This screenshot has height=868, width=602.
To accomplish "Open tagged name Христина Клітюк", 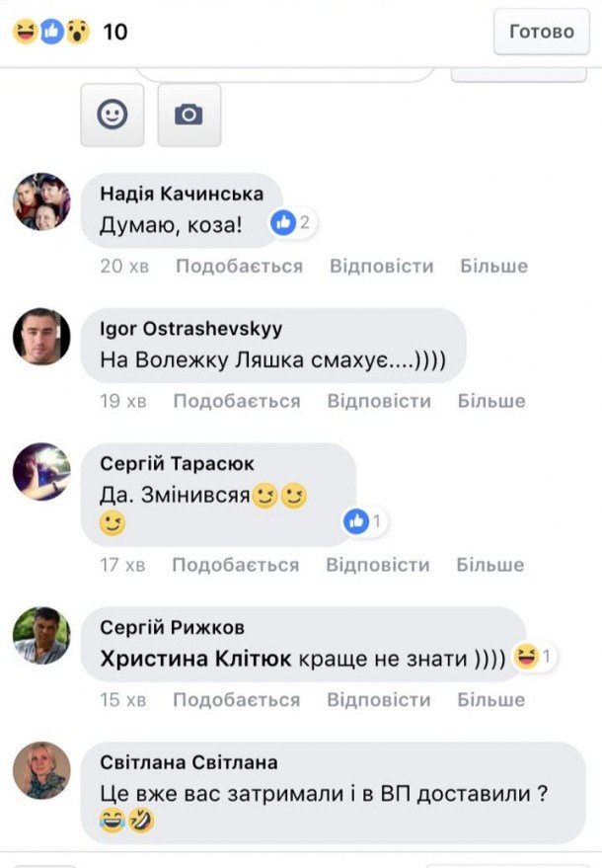I will 195,659.
